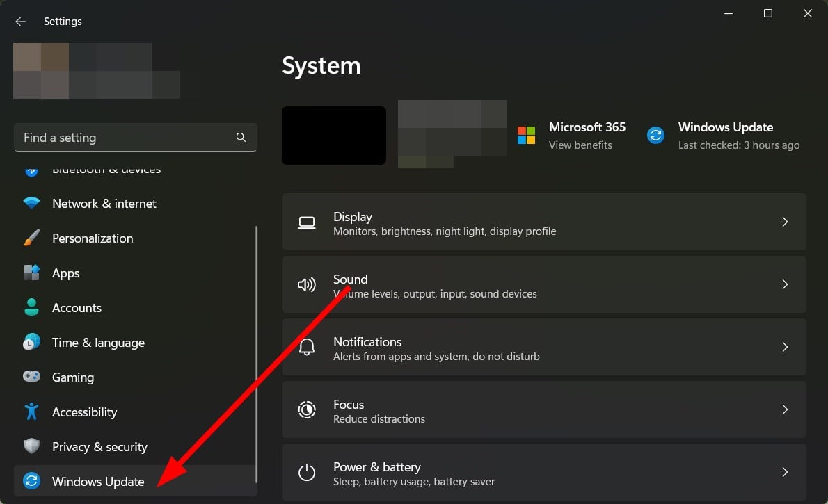The height and width of the screenshot is (504, 828).
Task: Click the back arrow button
Action: [x=20, y=21]
